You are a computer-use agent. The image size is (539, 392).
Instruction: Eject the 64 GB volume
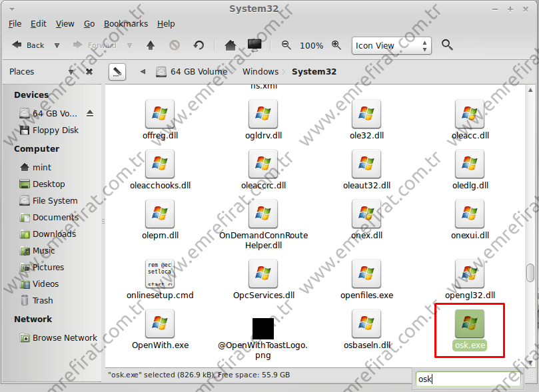pyautogui.click(x=90, y=113)
